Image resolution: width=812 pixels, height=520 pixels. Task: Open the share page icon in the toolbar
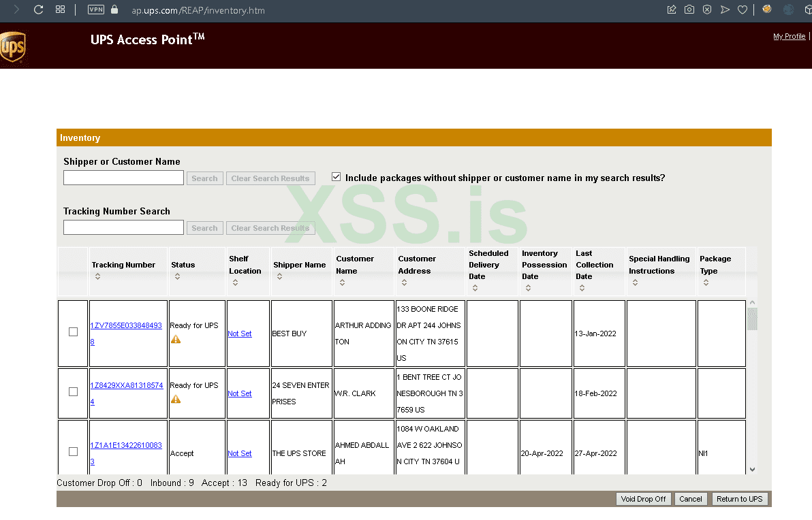click(672, 10)
